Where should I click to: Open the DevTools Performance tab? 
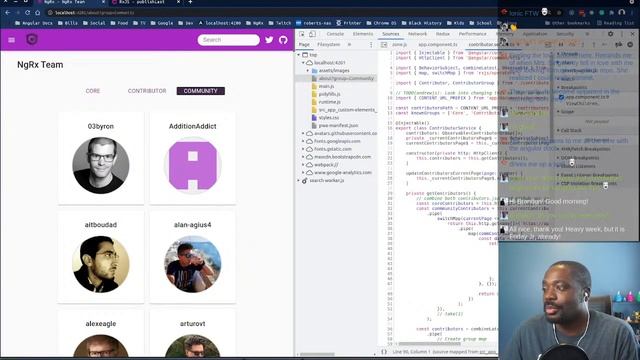click(472, 34)
